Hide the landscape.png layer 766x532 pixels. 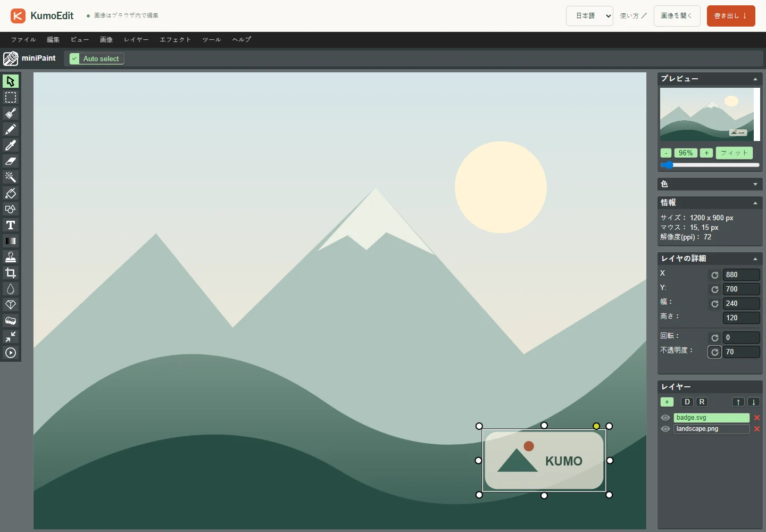click(x=665, y=429)
